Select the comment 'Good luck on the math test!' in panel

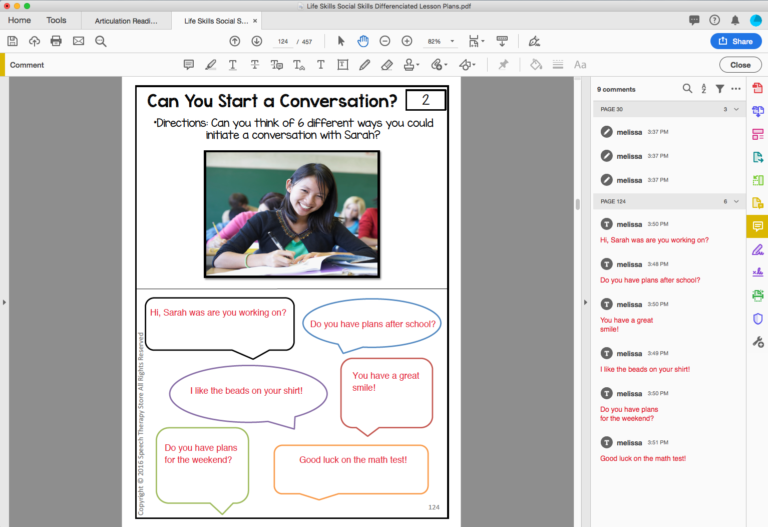(x=669, y=451)
